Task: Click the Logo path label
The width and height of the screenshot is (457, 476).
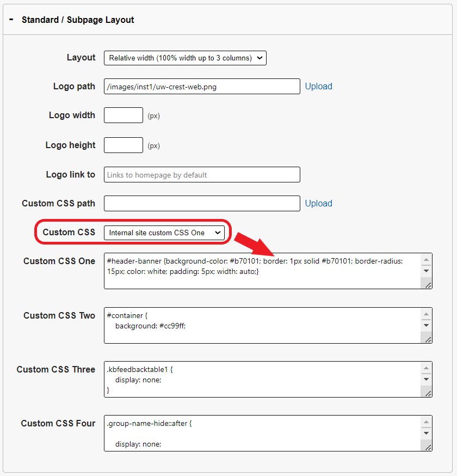Action: tap(74, 87)
